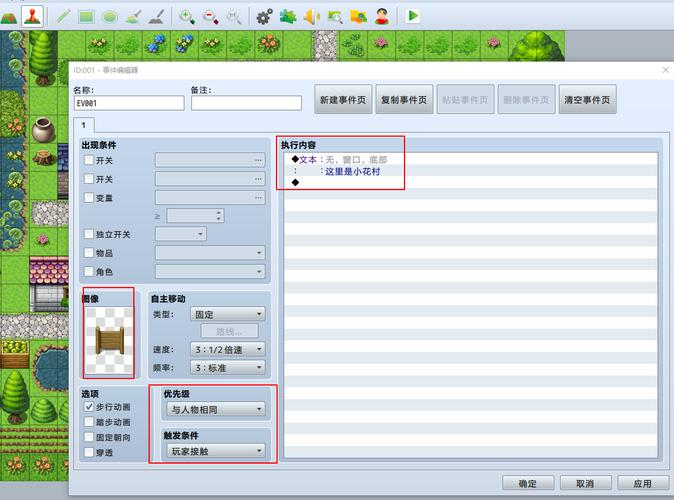
Task: Click the event 图像 thumbnail
Action: click(109, 340)
